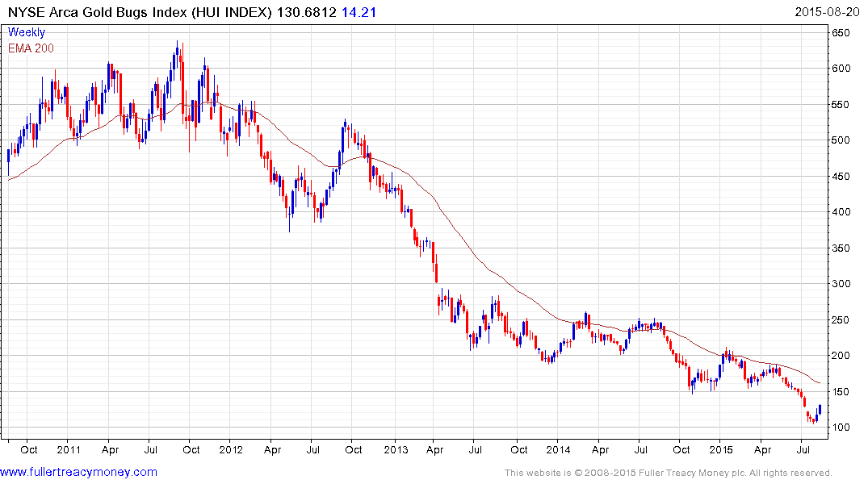
Task: Click the copyright Fuller Treacy Money notice
Action: tap(669, 473)
